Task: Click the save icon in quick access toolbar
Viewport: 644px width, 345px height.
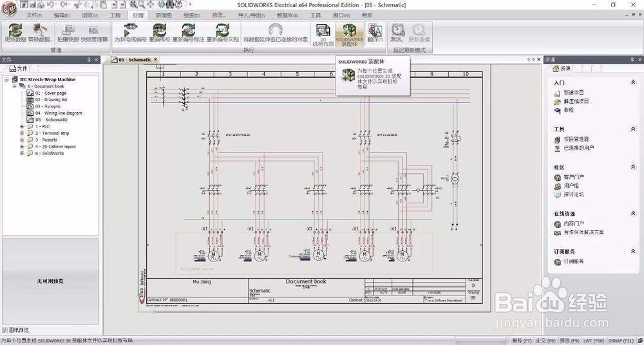Action: (x=32, y=5)
